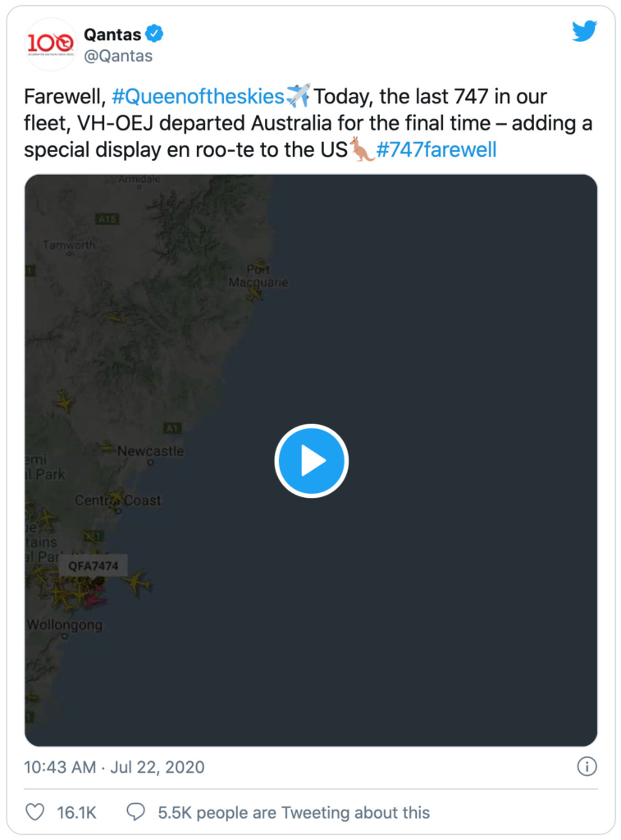Click the airplane emoji in tweet text
This screenshot has height=840, width=621.
(x=298, y=96)
